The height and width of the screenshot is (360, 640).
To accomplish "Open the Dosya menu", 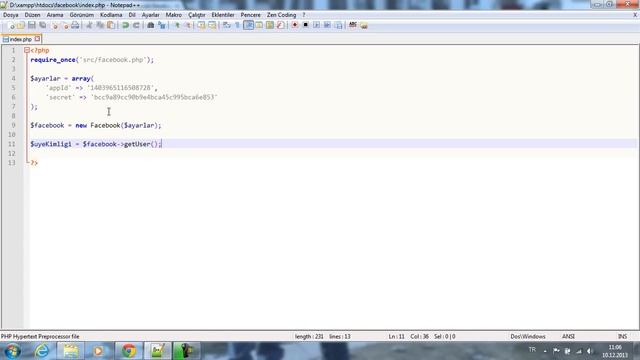I will 11,15.
